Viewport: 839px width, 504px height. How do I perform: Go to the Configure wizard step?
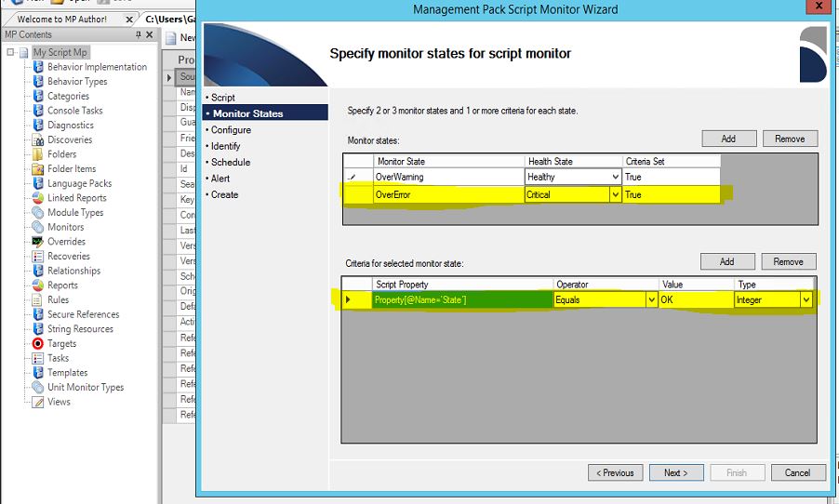click(x=231, y=130)
